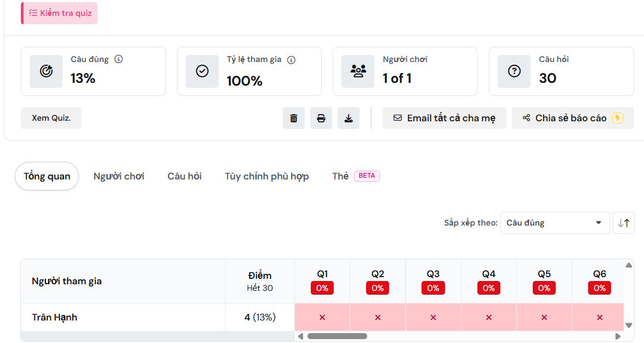Click the target icon on the Câu đúng card
The height and width of the screenshot is (343, 644).
46,71
